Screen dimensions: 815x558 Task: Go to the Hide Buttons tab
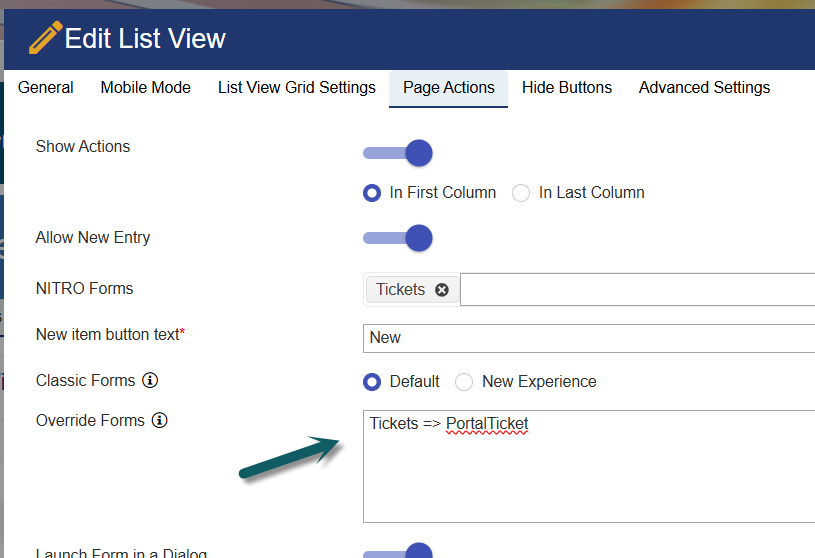pyautogui.click(x=567, y=88)
